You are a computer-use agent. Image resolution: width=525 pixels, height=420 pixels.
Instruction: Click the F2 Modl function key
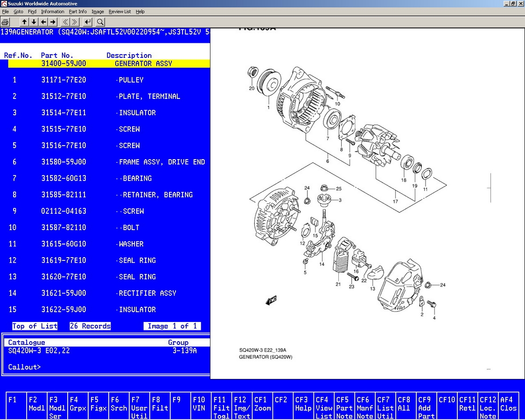(x=36, y=406)
